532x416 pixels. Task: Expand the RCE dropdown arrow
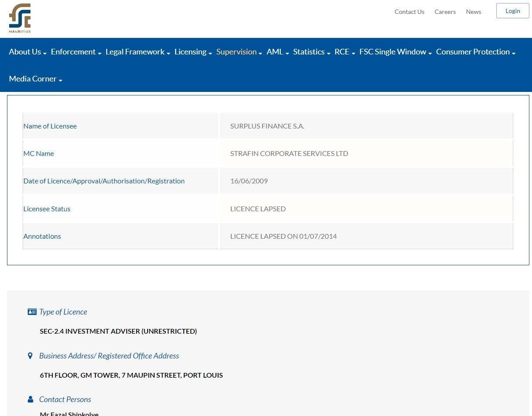click(x=353, y=53)
